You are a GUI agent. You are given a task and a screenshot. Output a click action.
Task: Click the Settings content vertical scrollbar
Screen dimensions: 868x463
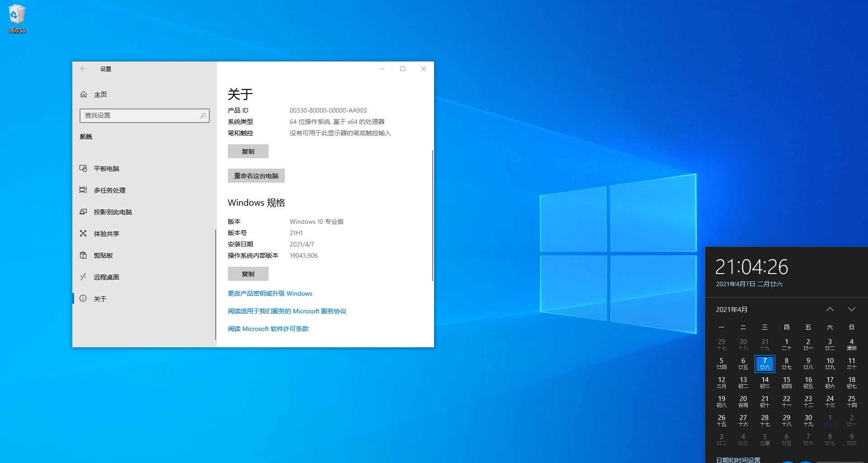433,215
